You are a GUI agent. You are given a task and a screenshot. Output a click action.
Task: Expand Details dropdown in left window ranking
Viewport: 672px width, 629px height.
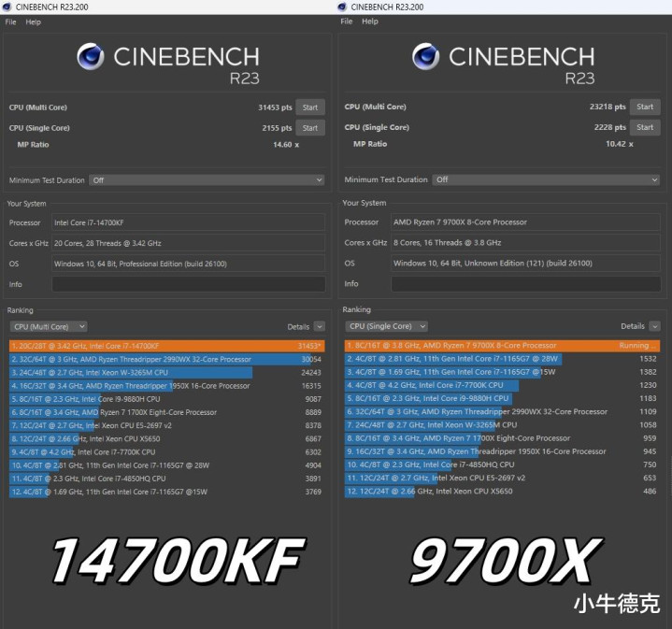320,327
